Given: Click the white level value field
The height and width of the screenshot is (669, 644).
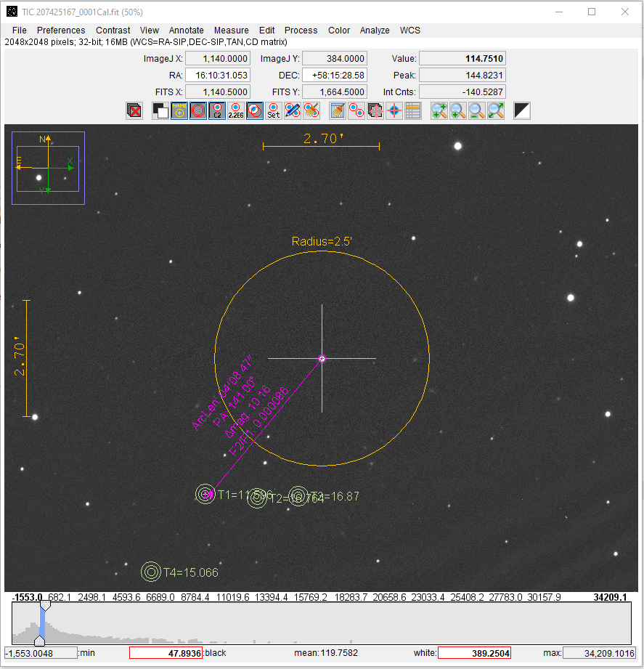Looking at the screenshot, I should click(474, 653).
